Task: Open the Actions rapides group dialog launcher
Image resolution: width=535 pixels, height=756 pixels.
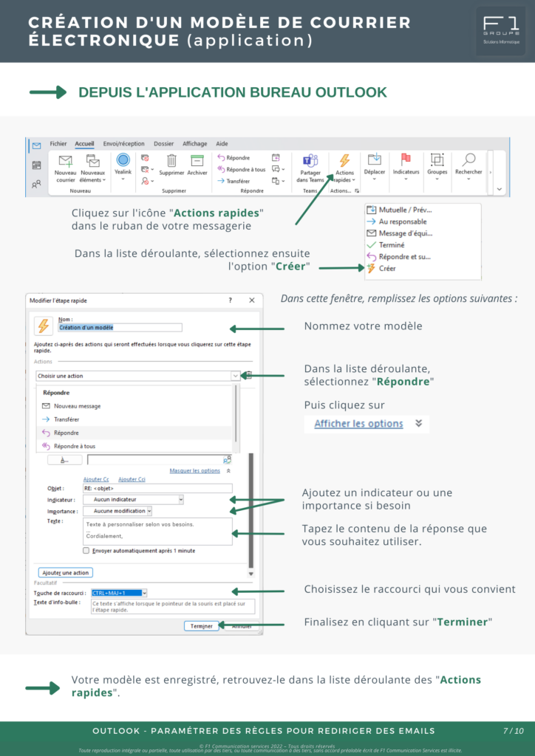Action: (x=357, y=191)
